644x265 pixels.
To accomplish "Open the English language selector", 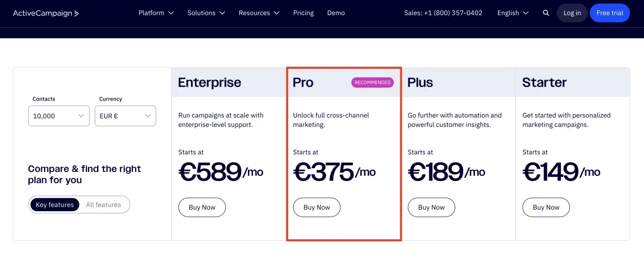I will tap(513, 13).
